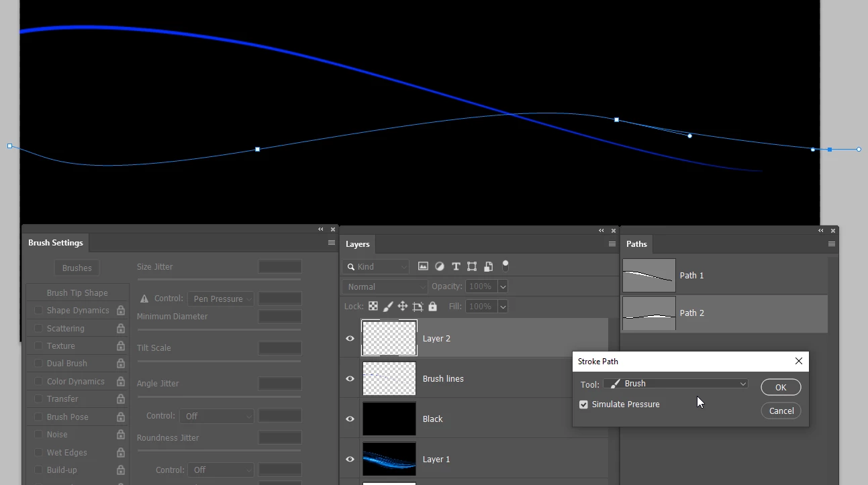The image size is (868, 485).
Task: Open the Brushes presets button
Action: pos(77,268)
